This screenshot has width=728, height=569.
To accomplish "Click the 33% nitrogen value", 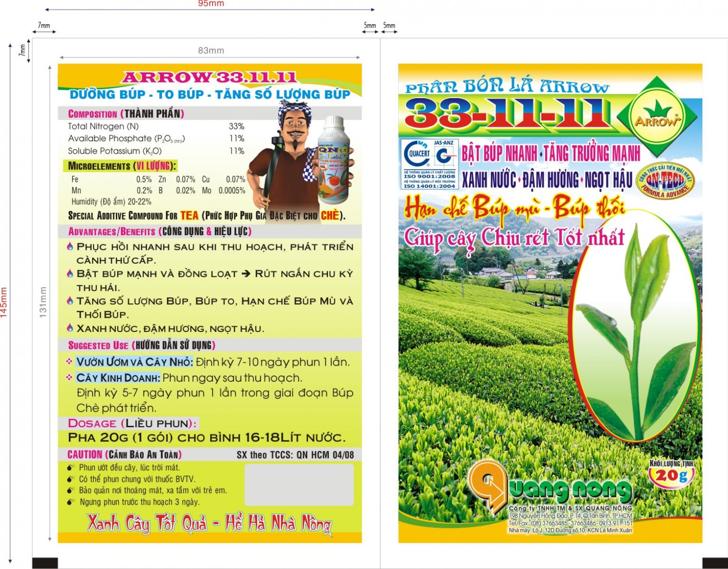I will [236, 126].
